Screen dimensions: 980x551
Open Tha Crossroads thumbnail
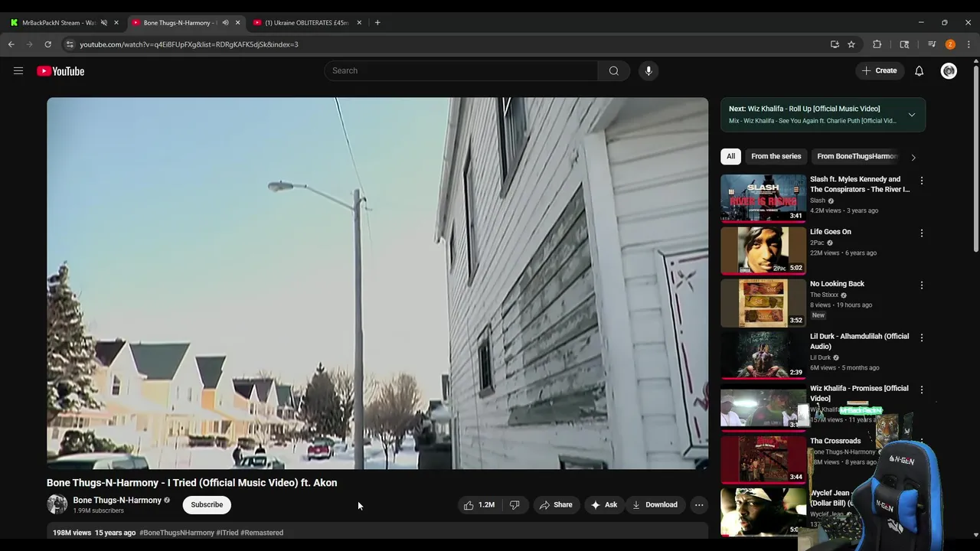point(763,459)
